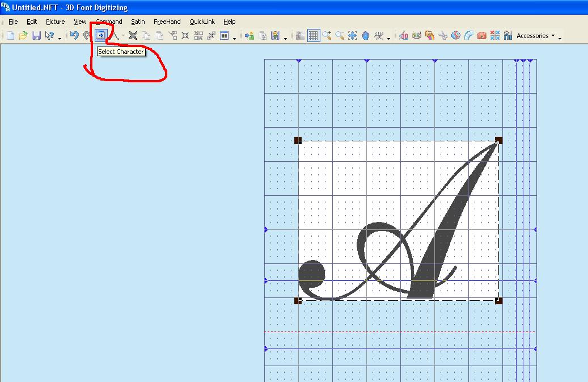Screen dimensions: 588x382
Task: Click the Undo arrow icon
Action: tap(74, 36)
